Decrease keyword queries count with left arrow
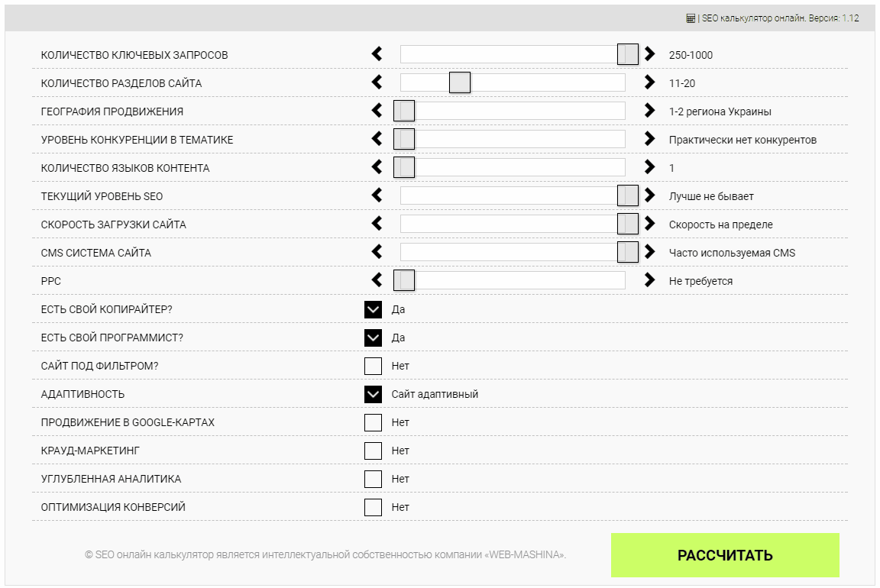Image resolution: width=880 pixels, height=588 pixels. point(377,54)
